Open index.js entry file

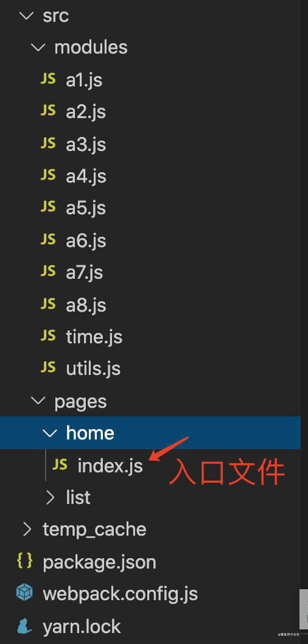tap(110, 466)
